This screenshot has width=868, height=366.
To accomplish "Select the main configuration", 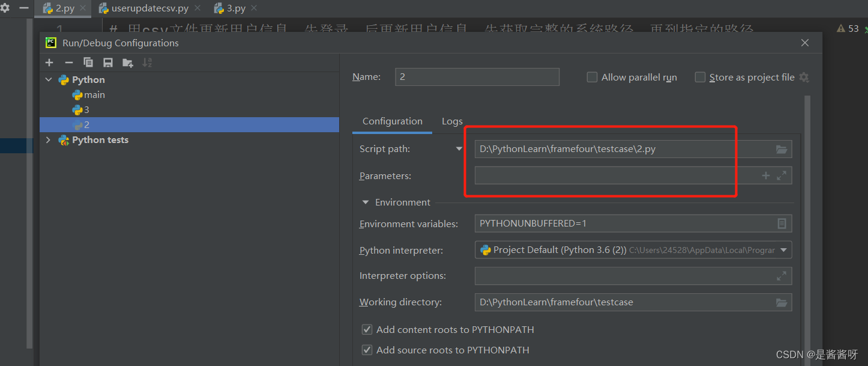I will click(94, 95).
